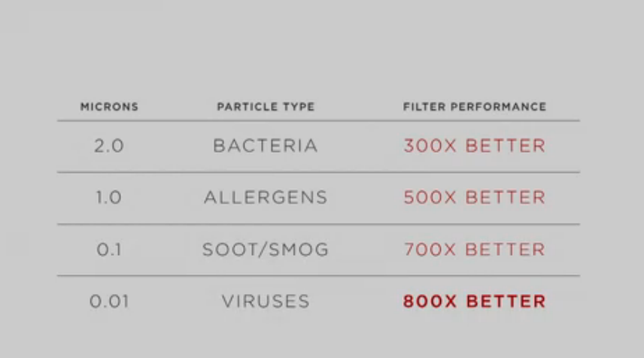The image size is (644, 358).
Task: Select the 0.01 microns value
Action: 109,302
